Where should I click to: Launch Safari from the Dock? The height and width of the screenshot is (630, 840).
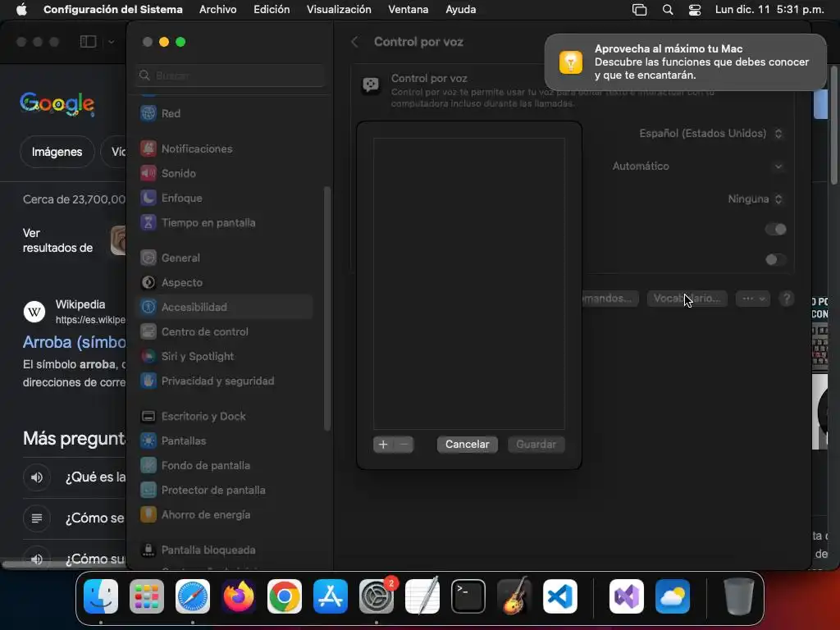pyautogui.click(x=193, y=596)
